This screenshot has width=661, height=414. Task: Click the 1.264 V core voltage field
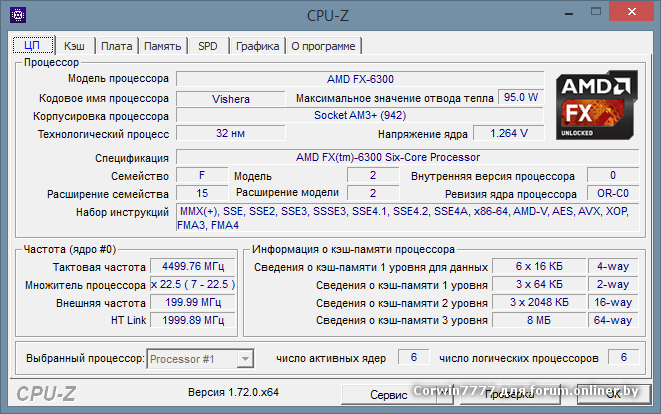[508, 134]
